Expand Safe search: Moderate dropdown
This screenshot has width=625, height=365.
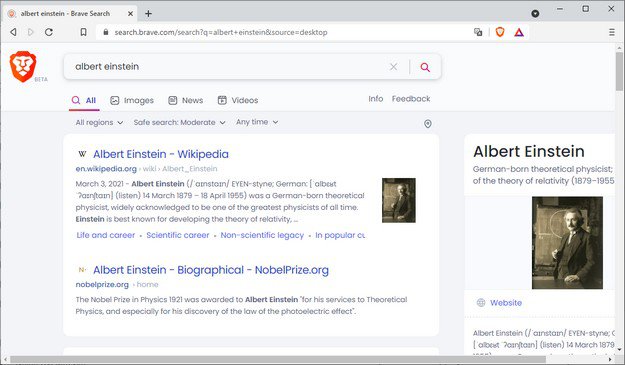click(179, 122)
